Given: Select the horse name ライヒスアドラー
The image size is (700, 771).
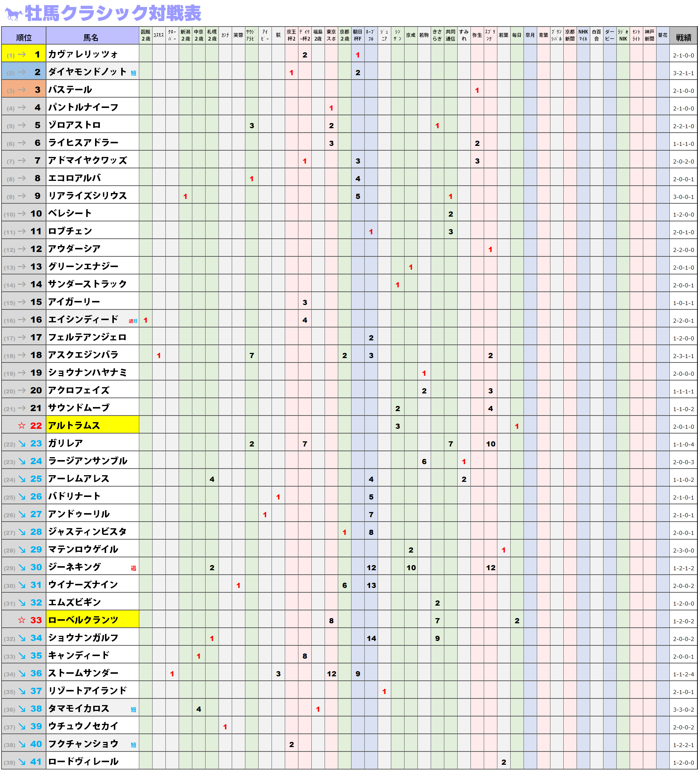Looking at the screenshot, I should click(x=83, y=143).
